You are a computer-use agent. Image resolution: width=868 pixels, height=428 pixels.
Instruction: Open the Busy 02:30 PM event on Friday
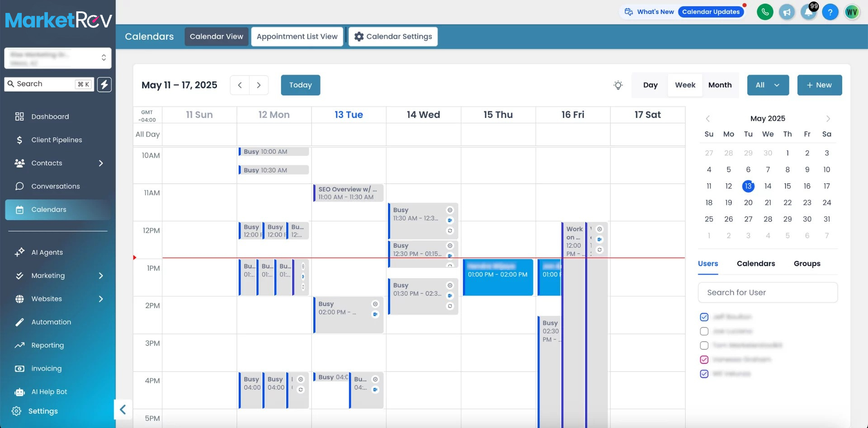coord(549,372)
